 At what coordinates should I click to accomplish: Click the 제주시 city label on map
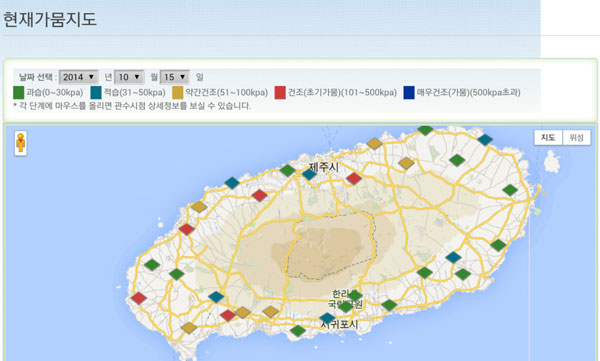324,167
